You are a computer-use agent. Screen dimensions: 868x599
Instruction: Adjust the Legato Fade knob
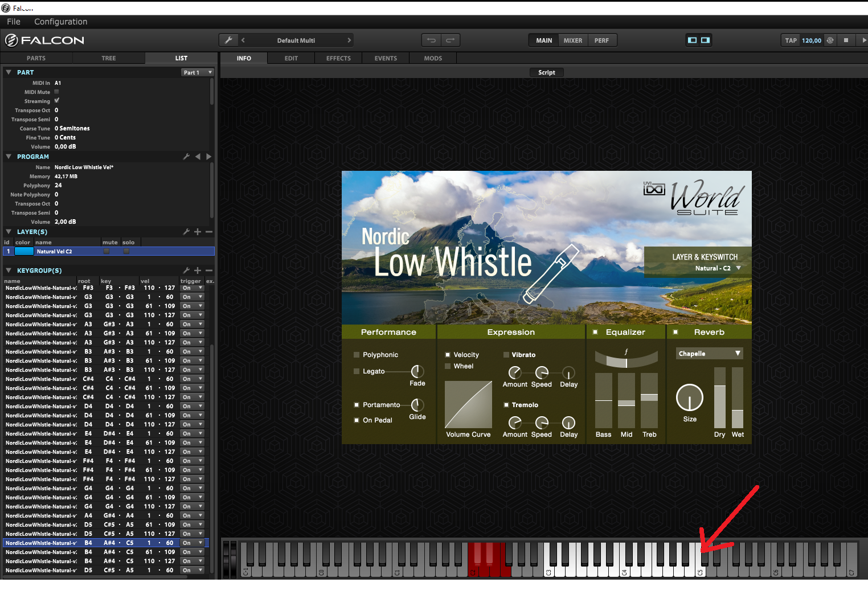point(417,371)
